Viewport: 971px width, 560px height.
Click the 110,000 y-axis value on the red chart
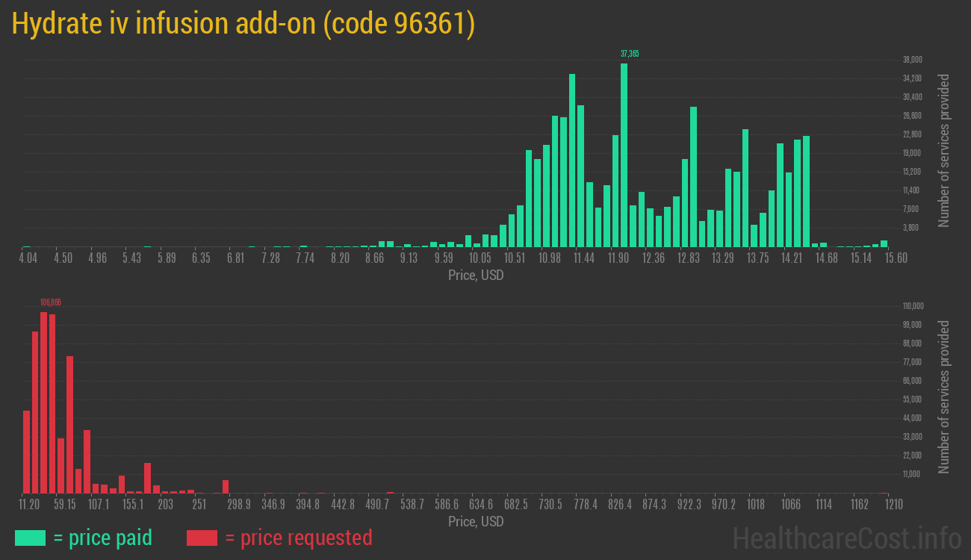[913, 306]
